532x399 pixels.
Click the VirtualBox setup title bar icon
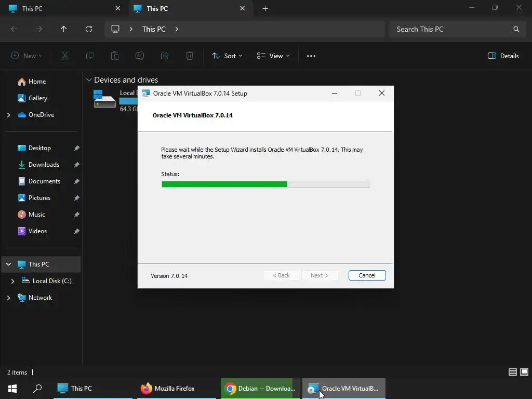(x=146, y=94)
